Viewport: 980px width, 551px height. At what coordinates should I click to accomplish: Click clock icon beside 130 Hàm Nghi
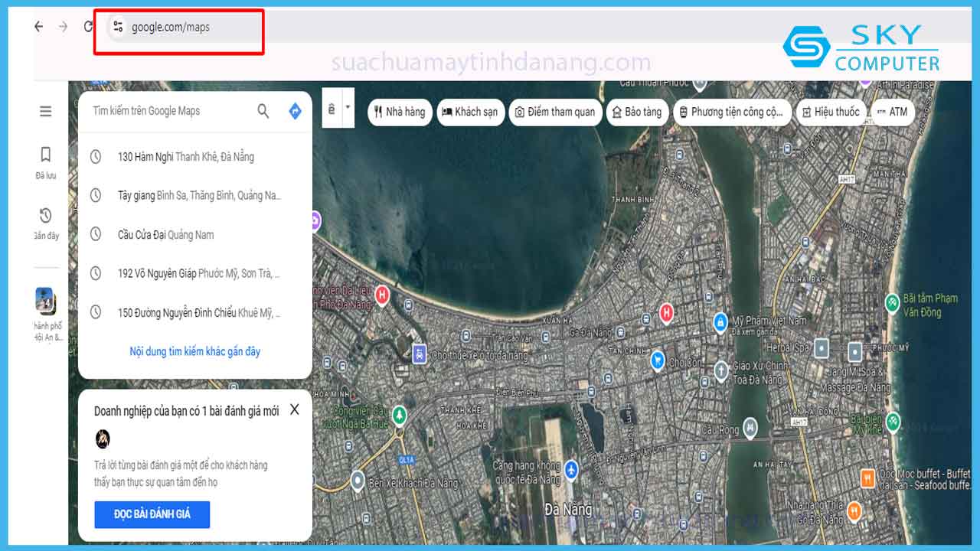[x=96, y=157]
